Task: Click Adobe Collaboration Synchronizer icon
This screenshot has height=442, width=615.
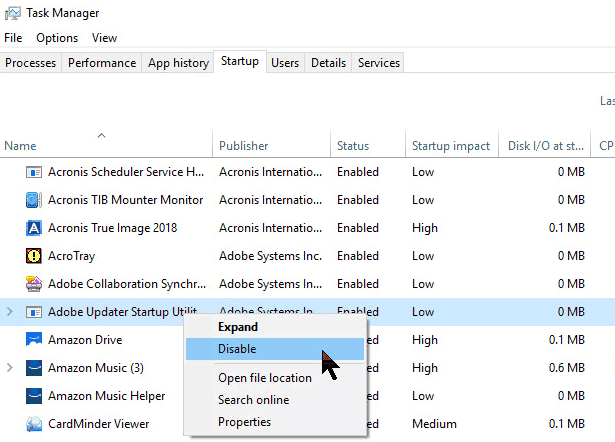Action: [34, 284]
